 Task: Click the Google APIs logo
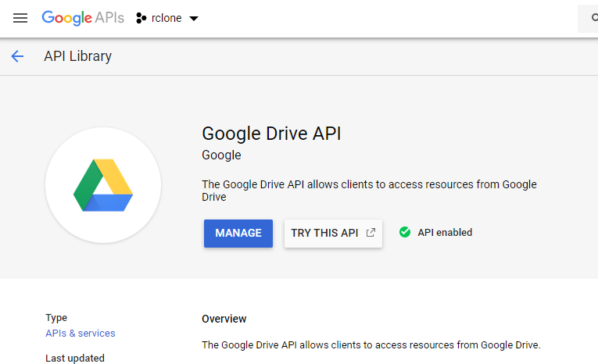point(82,18)
